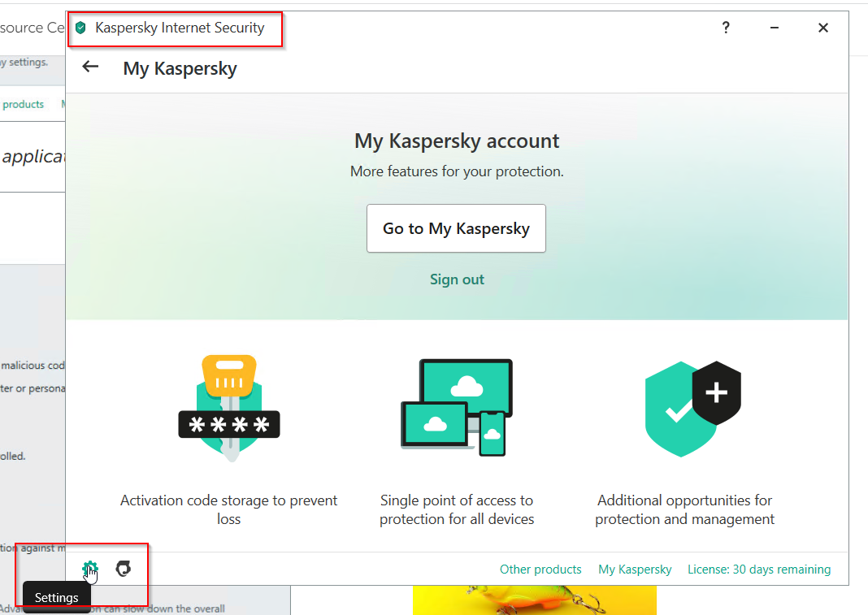
Task: Click Go to My Kaspersky button
Action: click(x=456, y=228)
